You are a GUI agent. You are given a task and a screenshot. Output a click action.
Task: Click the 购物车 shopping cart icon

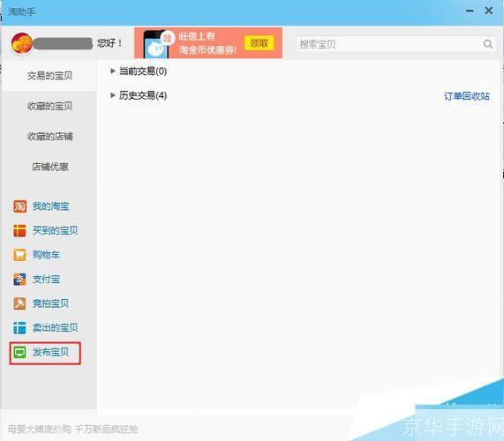click(19, 255)
